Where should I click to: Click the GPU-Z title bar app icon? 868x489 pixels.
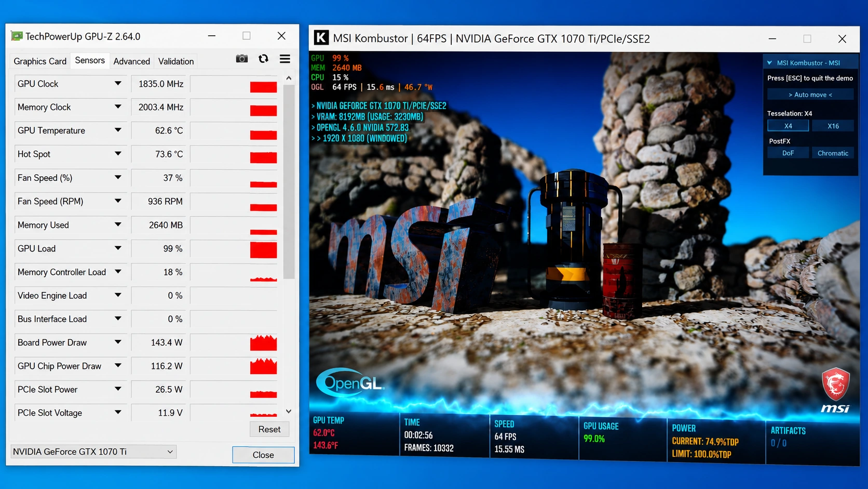[17, 36]
